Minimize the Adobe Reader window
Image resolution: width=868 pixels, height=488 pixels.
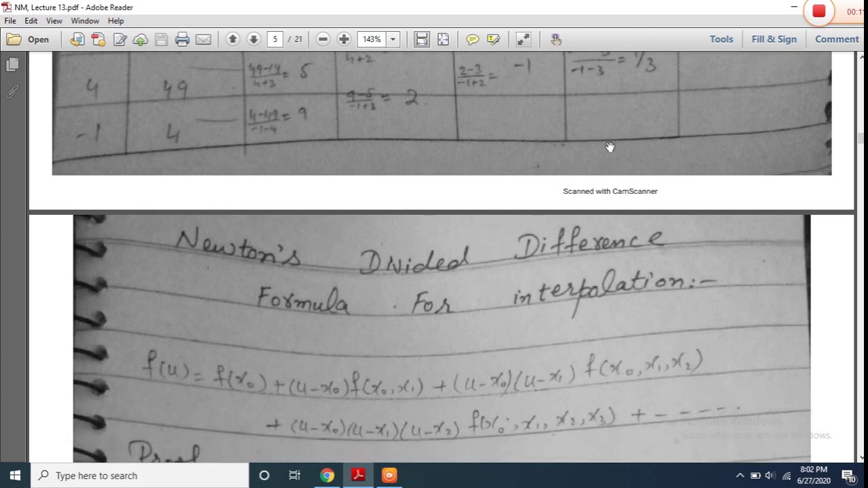point(794,7)
